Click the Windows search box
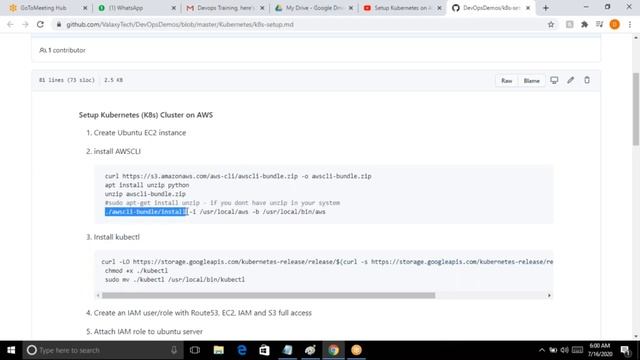The height and width of the screenshot is (360, 640). coord(103,350)
